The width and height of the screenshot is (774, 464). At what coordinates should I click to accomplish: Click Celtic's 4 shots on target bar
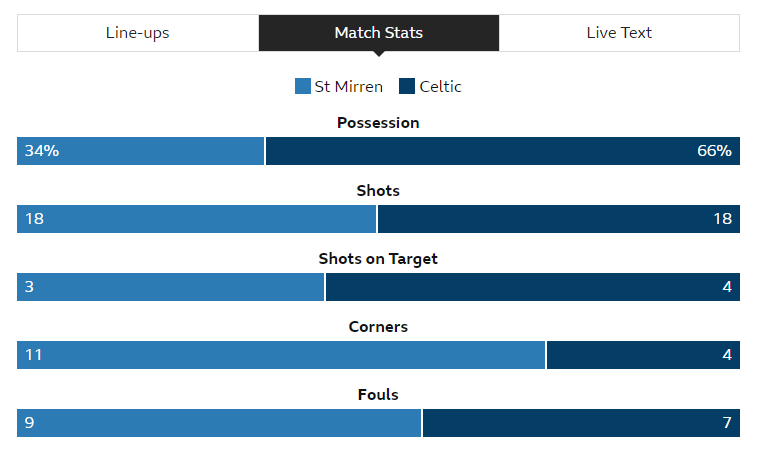(533, 287)
